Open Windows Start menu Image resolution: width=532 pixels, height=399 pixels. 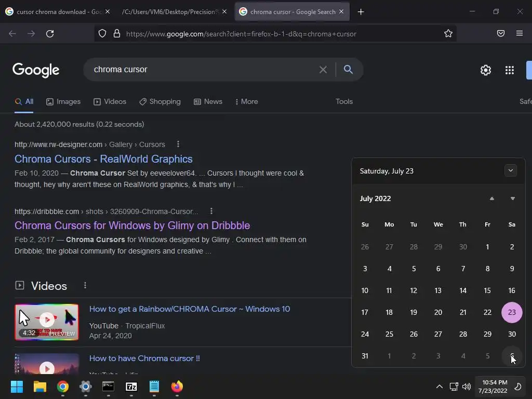point(17,387)
